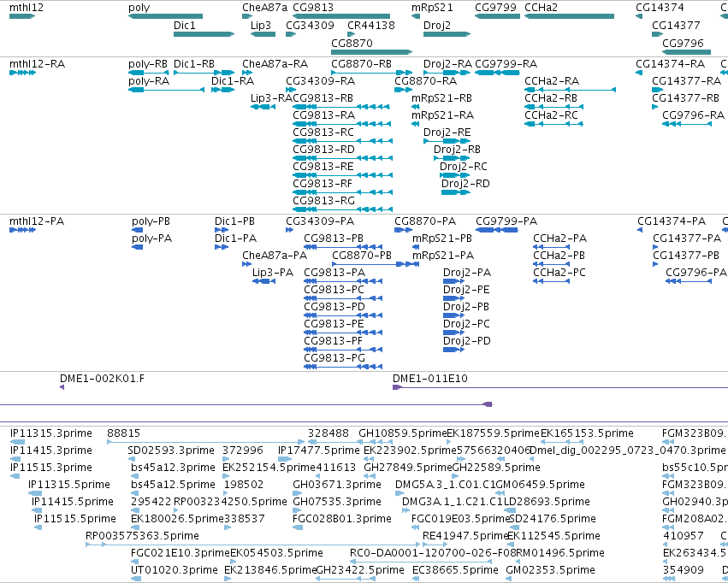Viewport: 728px width, 583px height.
Task: Click the FGC028B01.3prime EST label
Action: click(x=342, y=519)
